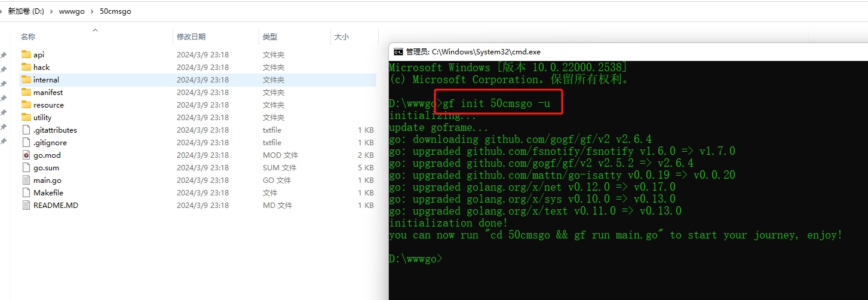868x300 pixels.
Task: Click the manifest folder name
Action: click(48, 92)
